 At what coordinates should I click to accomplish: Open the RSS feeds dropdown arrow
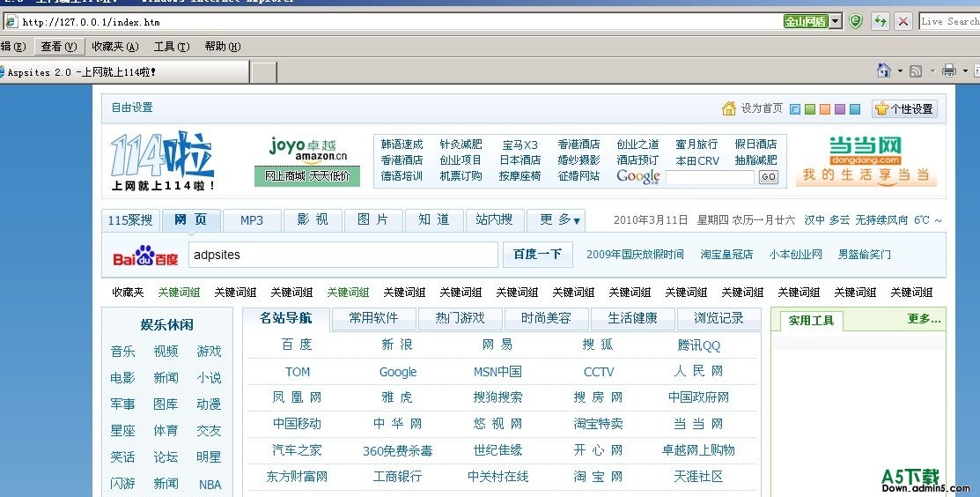tap(932, 71)
